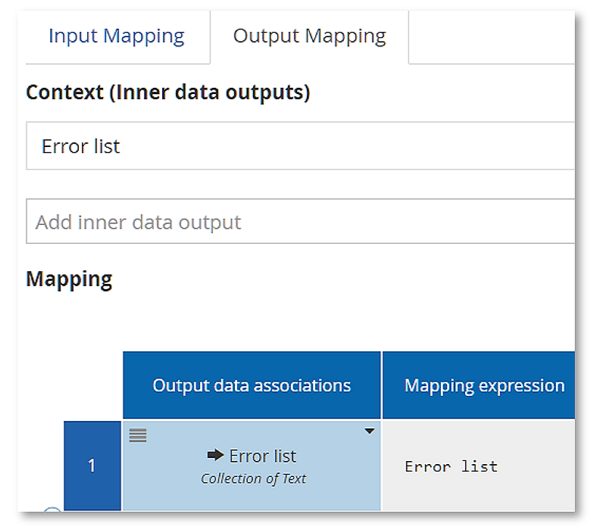The image size is (600, 527).
Task: Open the dropdown arrow on Error list cell
Action: (369, 432)
